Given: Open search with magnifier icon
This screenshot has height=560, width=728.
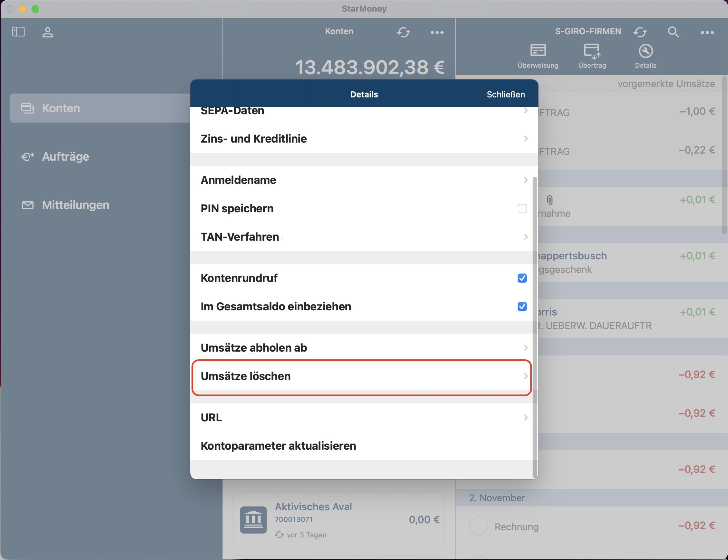Looking at the screenshot, I should pos(673,32).
